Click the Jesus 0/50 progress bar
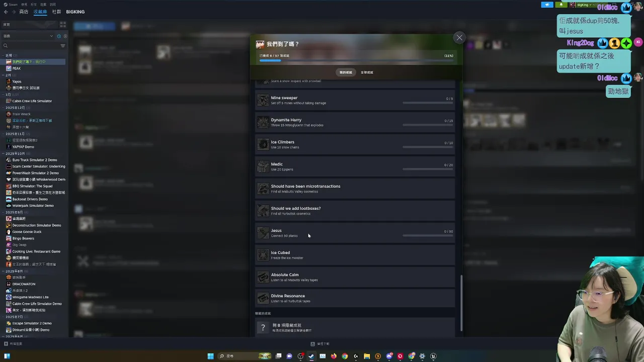This screenshot has height=362, width=644. click(428, 236)
